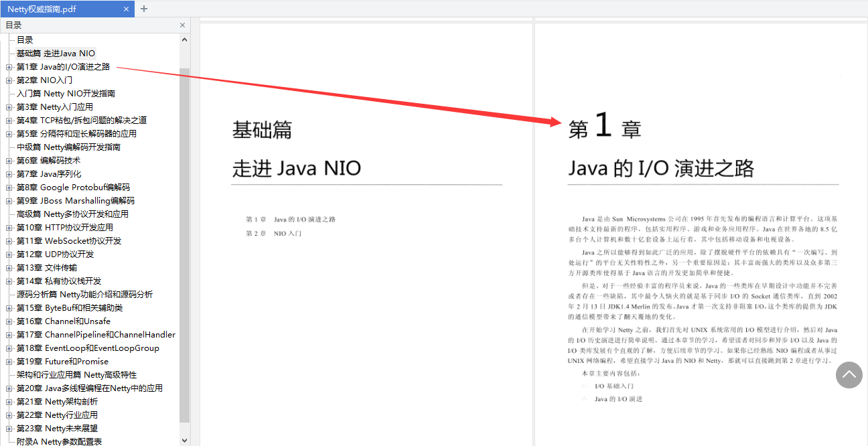Expand 第6章 编解码技术 node
This screenshot has width=868, height=446.
[x=9, y=161]
